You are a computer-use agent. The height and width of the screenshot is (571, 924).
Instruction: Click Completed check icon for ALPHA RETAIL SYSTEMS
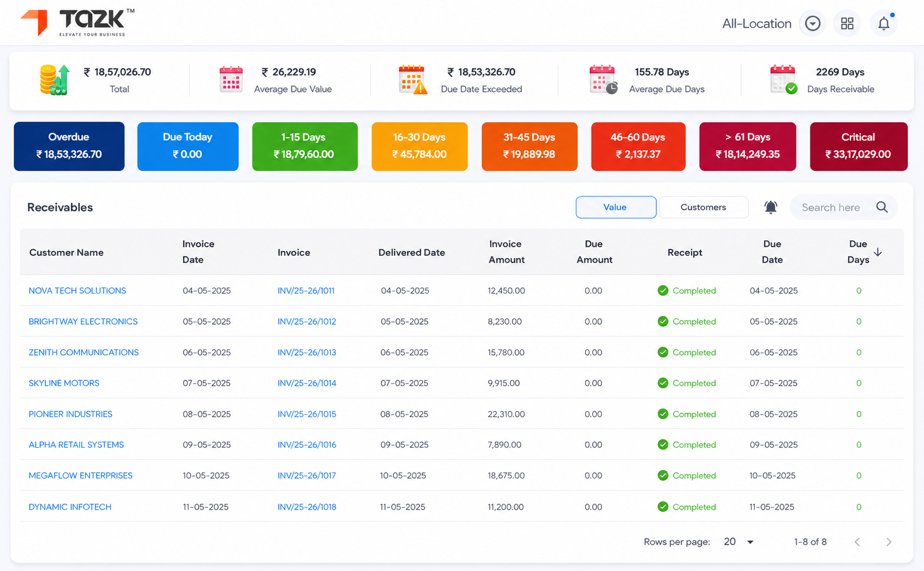(663, 445)
